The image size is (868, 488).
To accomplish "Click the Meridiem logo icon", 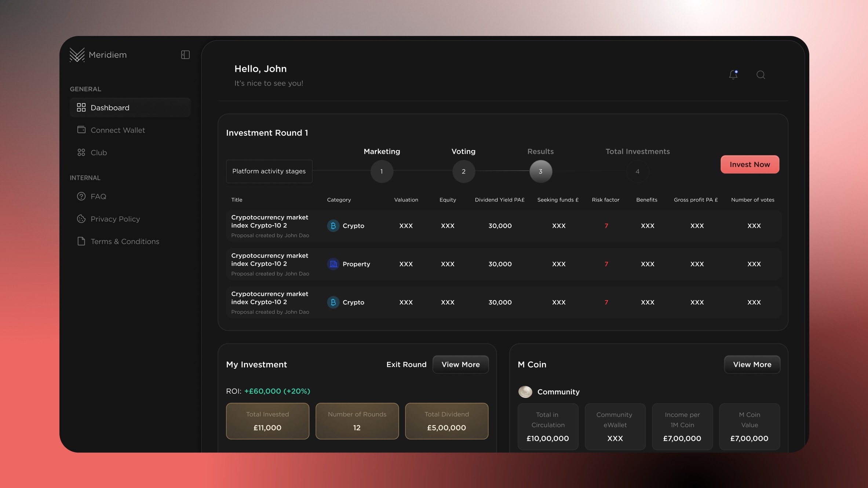I will pos(77,55).
